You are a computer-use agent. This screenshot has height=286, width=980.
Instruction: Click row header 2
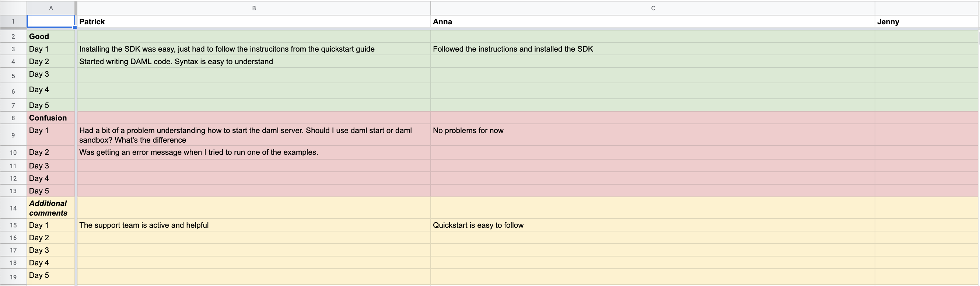click(13, 36)
